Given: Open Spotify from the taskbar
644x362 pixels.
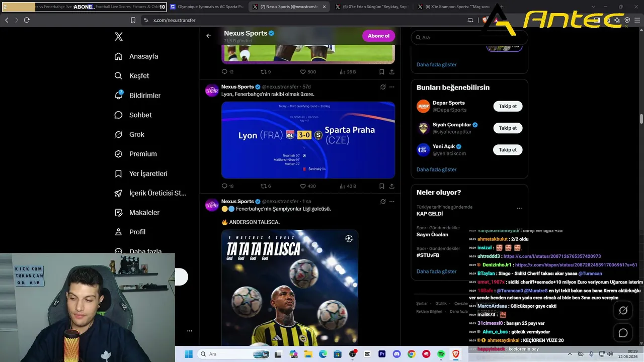Looking at the screenshot, I should pyautogui.click(x=441, y=354).
